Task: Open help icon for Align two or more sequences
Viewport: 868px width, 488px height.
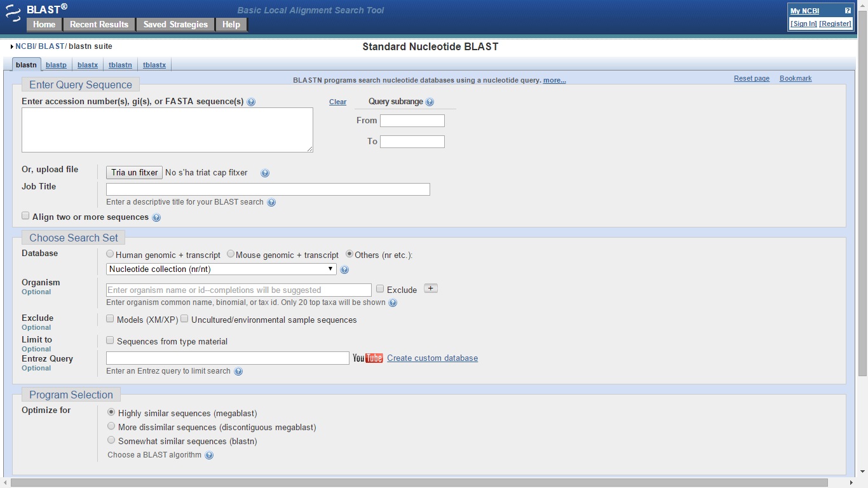Action: 156,218
